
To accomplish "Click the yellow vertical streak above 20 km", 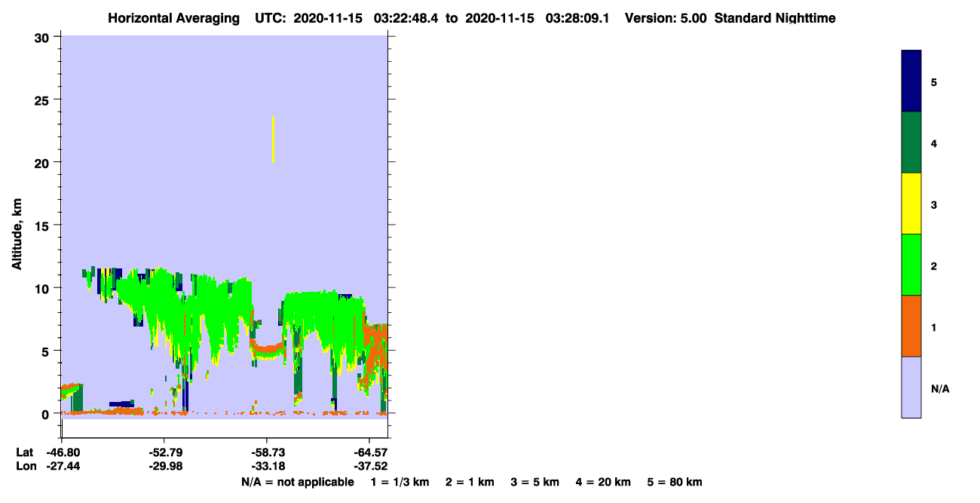I will (x=273, y=139).
